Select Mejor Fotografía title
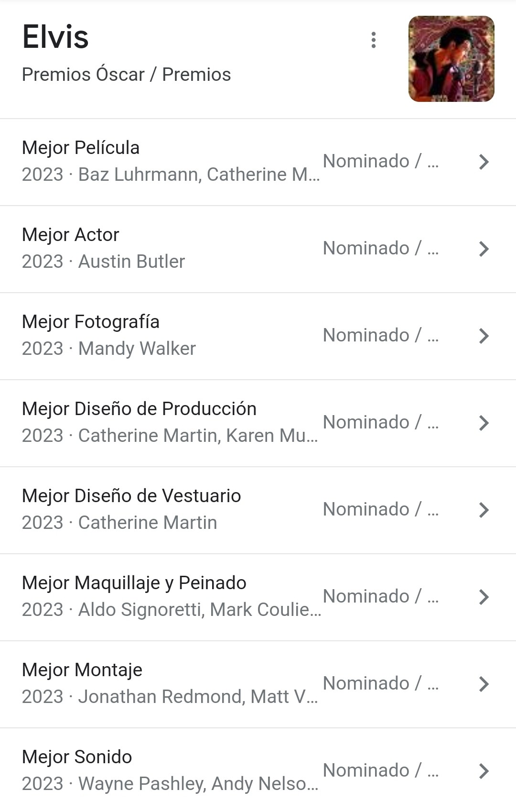Viewport: 516px width, 812px height. [91, 322]
